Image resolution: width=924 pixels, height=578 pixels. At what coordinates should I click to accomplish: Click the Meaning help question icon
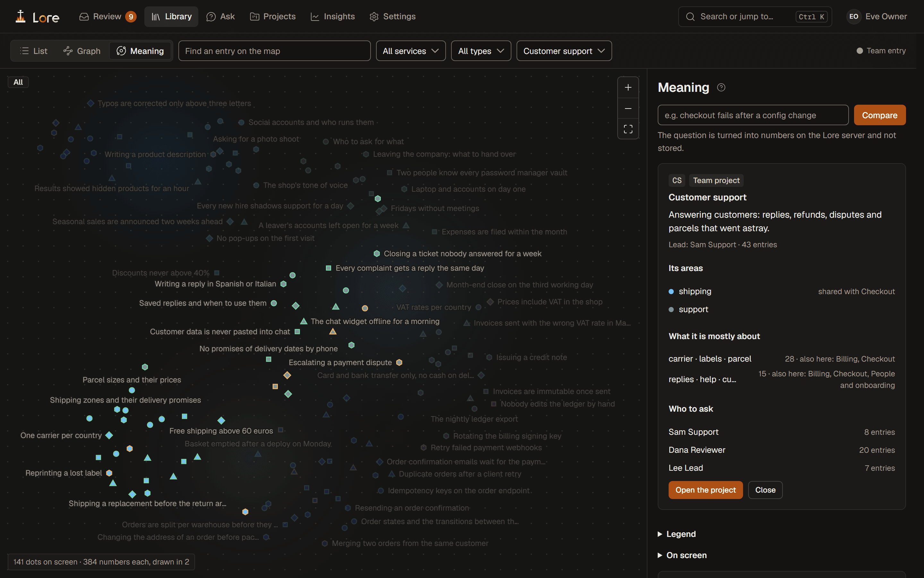(721, 88)
